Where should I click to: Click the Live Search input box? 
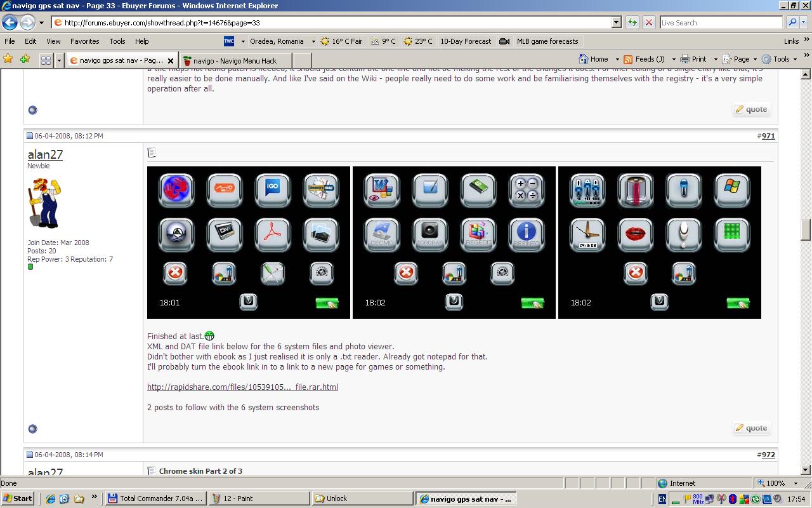pyautogui.click(x=721, y=22)
